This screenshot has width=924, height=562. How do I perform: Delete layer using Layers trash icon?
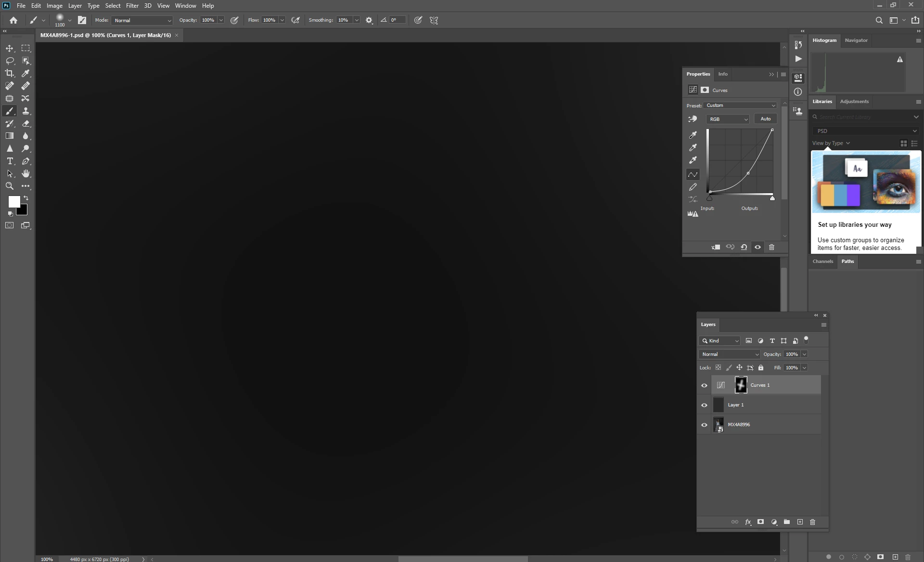click(x=813, y=522)
